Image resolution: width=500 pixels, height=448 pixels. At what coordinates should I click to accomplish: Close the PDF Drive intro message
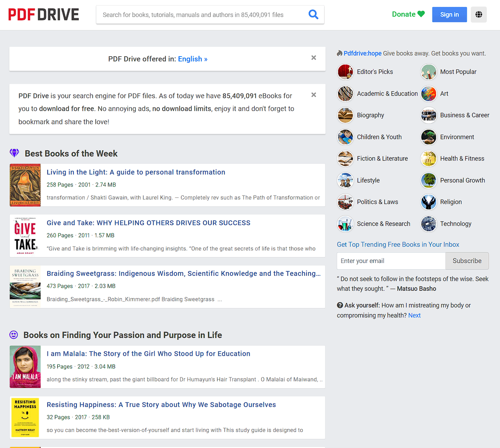313,95
